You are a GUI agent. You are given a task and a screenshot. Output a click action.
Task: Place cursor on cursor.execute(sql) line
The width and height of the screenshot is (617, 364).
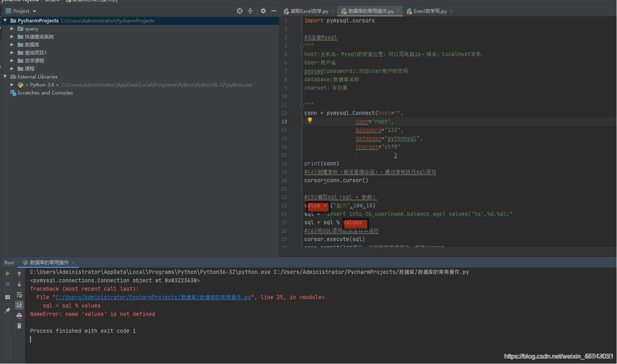pos(334,239)
